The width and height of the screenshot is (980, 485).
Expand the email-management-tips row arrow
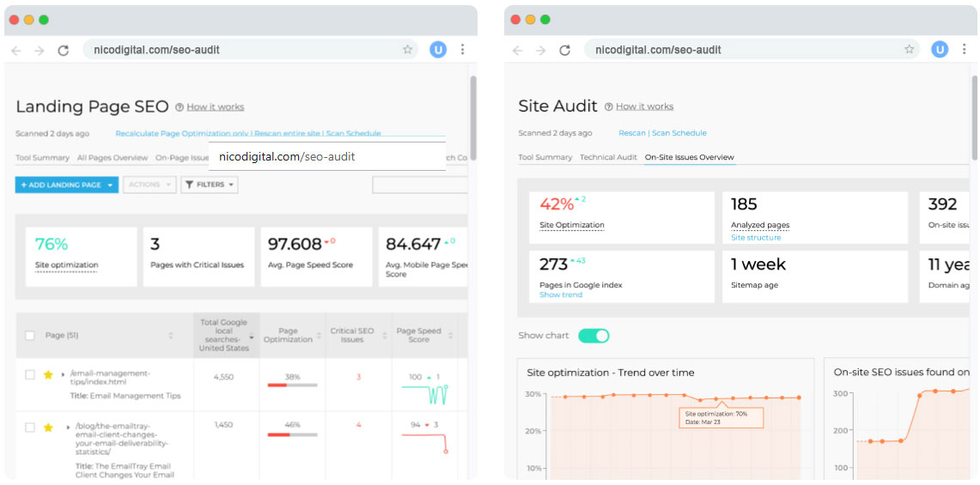pos(63,374)
